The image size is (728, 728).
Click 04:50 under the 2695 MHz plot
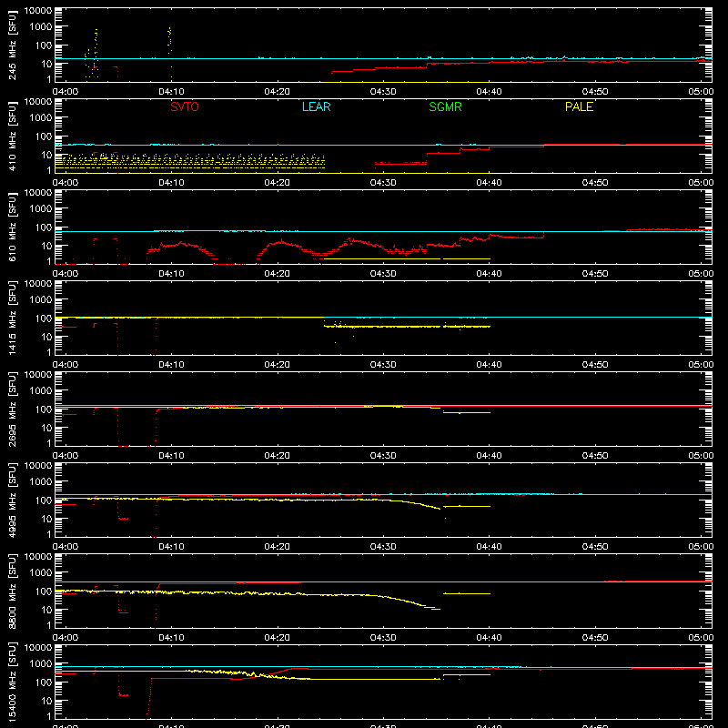pos(595,456)
